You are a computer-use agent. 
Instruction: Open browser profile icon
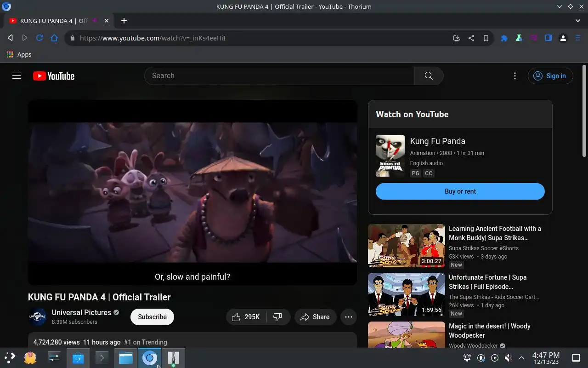(x=563, y=38)
